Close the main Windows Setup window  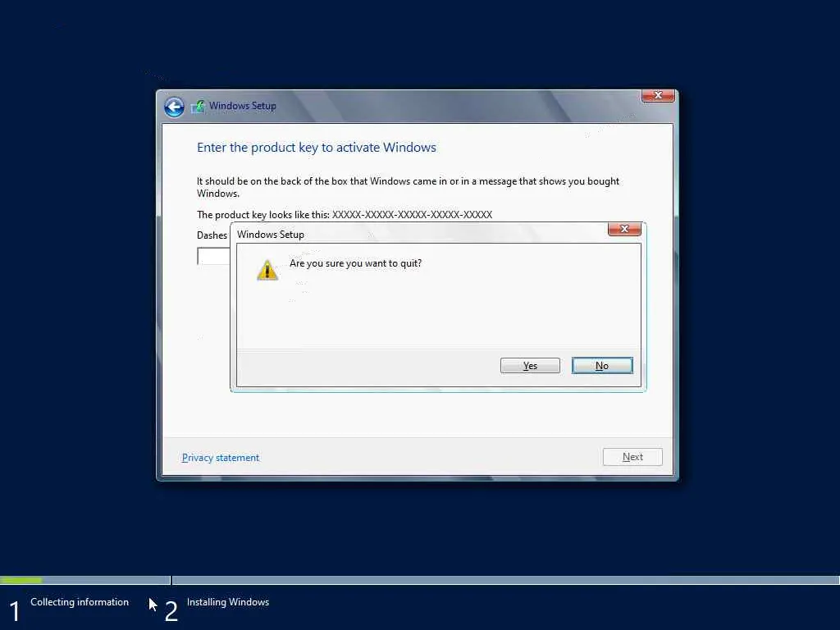(x=658, y=95)
